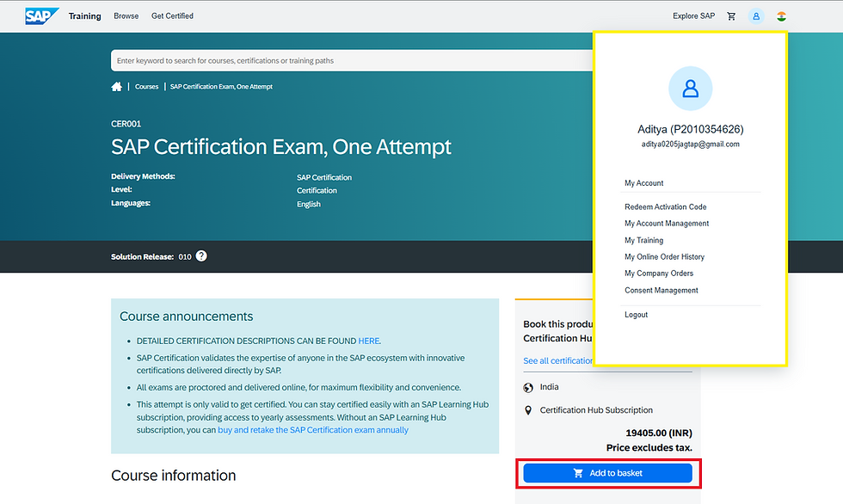
Task: Click the location pin icon
Action: [528, 410]
